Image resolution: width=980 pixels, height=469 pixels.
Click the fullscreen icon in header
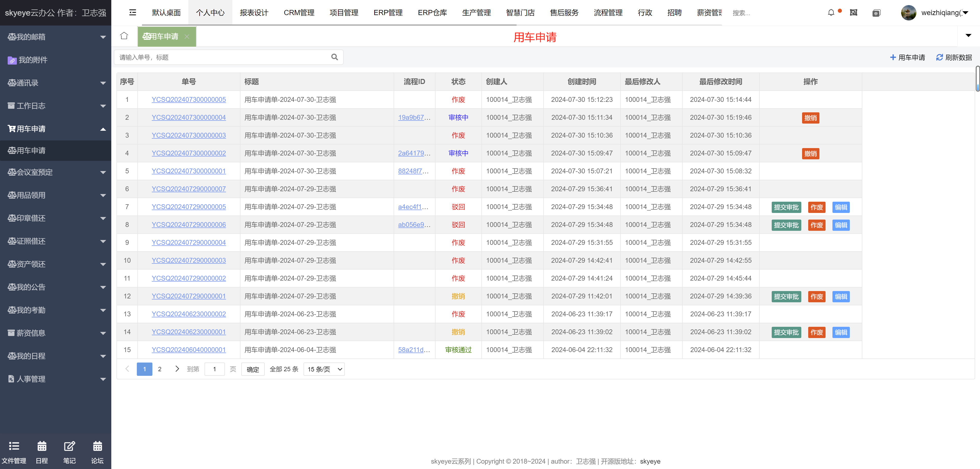click(x=853, y=13)
